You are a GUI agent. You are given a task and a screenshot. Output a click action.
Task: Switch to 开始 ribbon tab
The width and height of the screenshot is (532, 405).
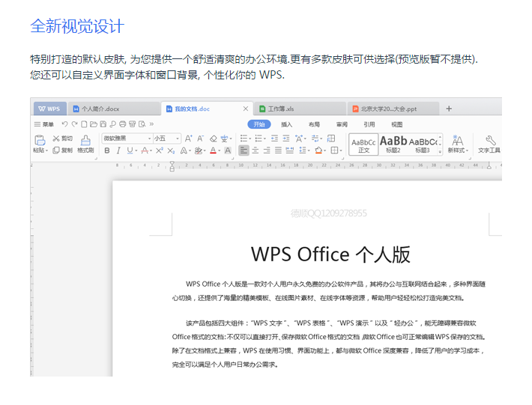[x=259, y=124]
